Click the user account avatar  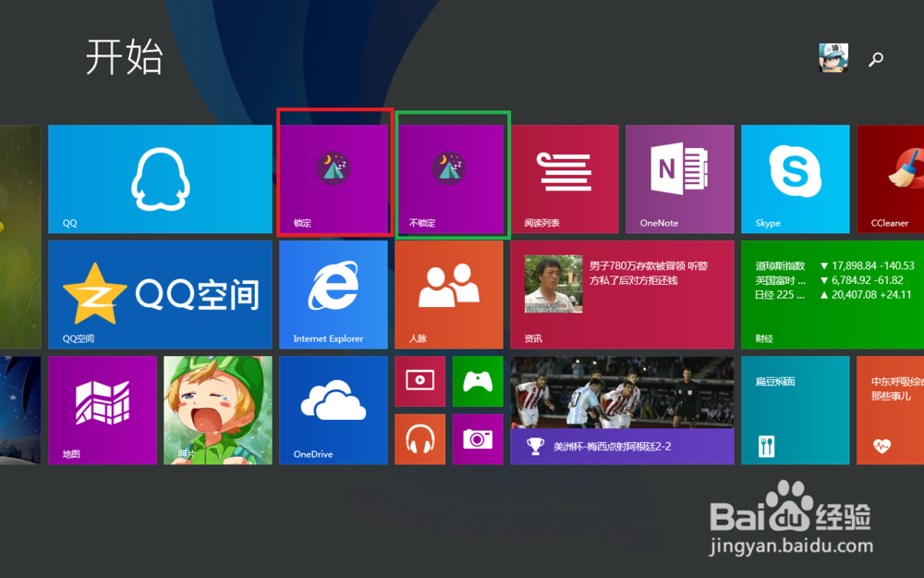point(833,57)
